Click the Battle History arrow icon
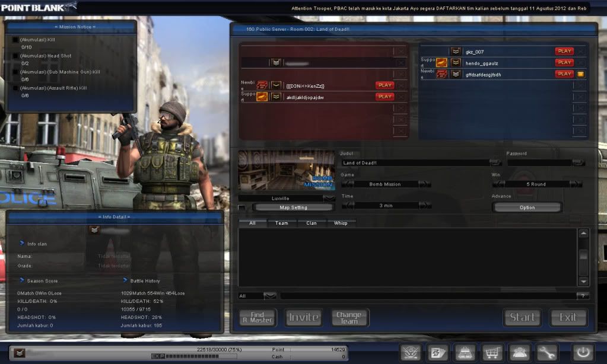 (x=125, y=280)
